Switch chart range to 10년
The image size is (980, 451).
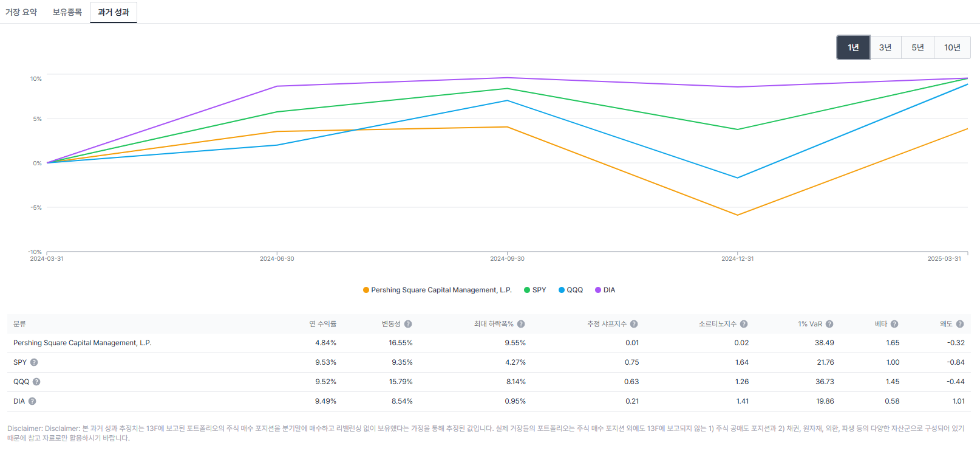point(952,47)
